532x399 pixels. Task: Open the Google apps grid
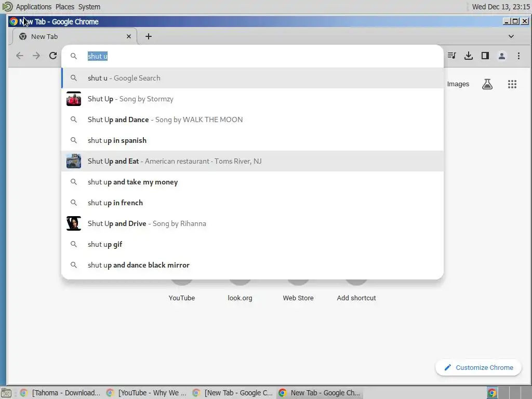(512, 84)
